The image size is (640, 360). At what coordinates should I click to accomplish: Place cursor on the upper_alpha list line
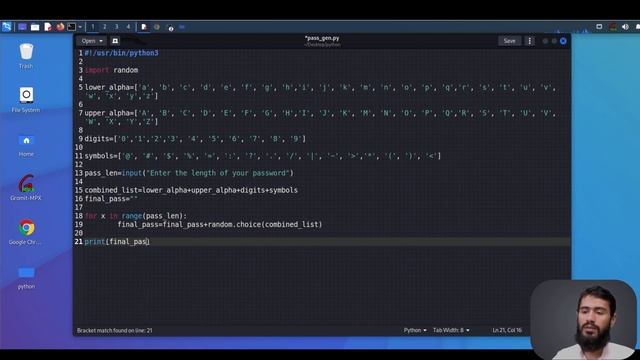[320, 117]
